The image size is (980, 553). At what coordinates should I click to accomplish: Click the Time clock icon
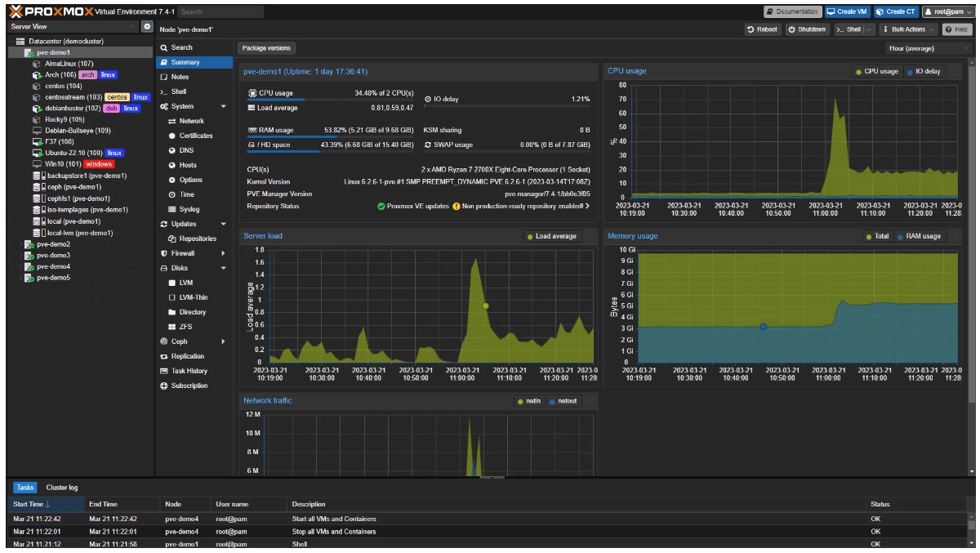[x=172, y=194]
